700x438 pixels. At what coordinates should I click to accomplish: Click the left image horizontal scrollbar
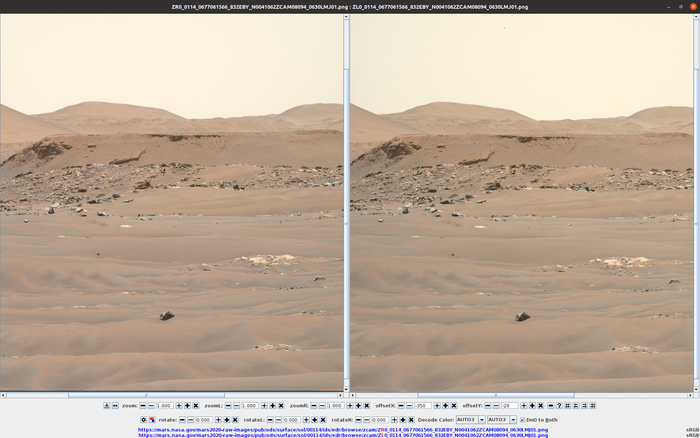pos(170,395)
